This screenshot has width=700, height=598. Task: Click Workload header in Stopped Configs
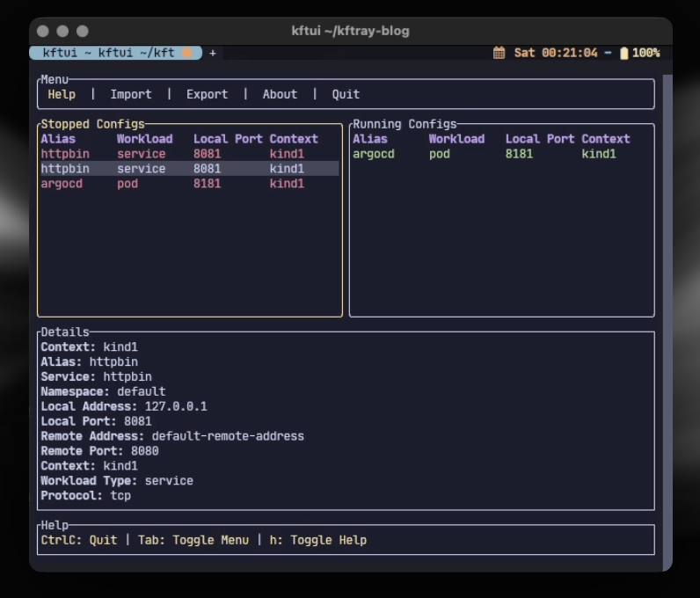pyautogui.click(x=144, y=139)
